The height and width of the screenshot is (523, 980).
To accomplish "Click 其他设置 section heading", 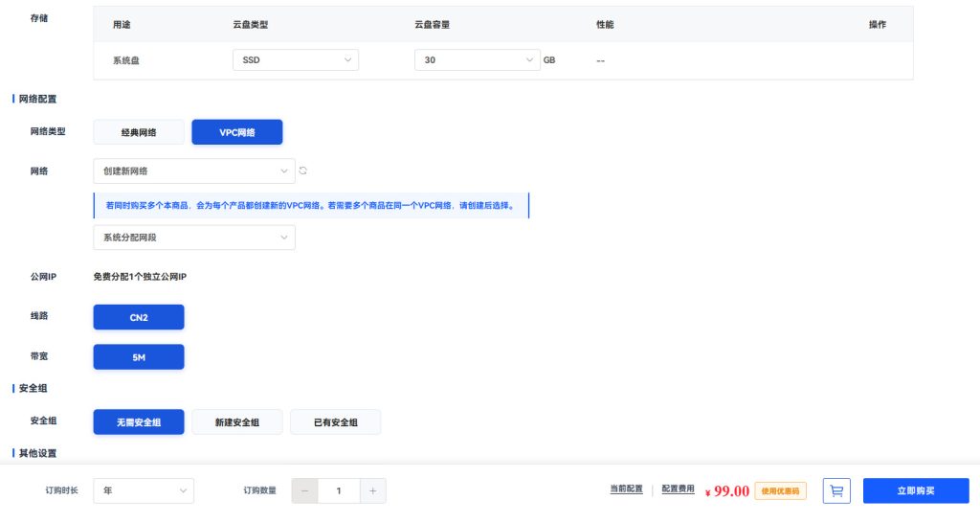I will [37, 453].
